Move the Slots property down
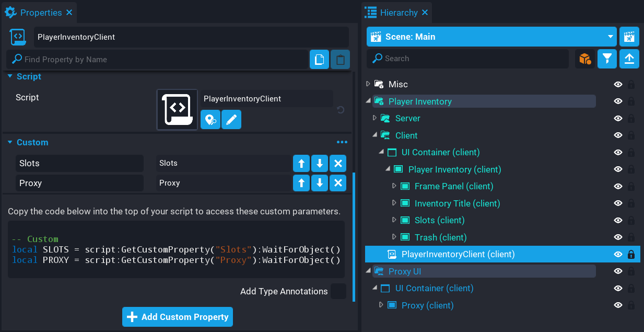 click(x=320, y=164)
